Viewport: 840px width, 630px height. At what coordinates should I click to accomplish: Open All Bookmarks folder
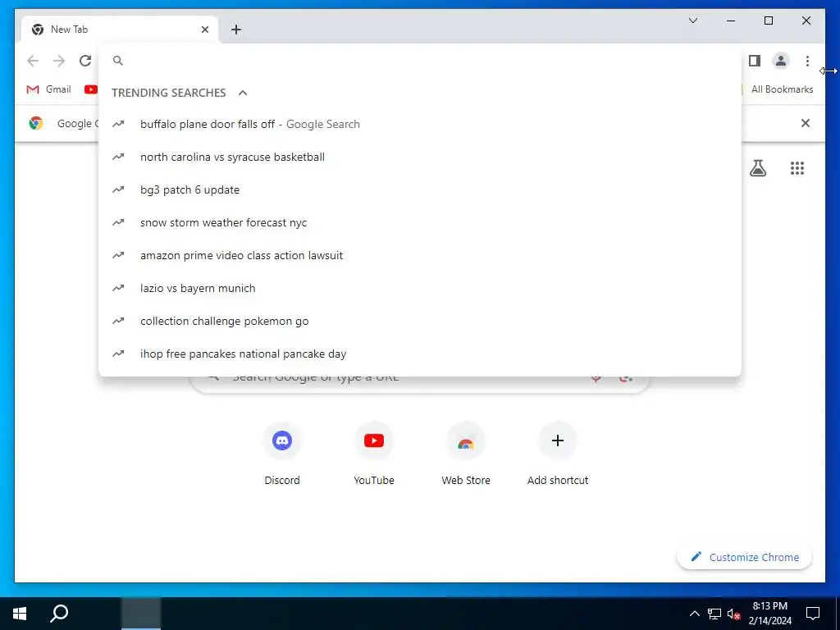[781, 89]
